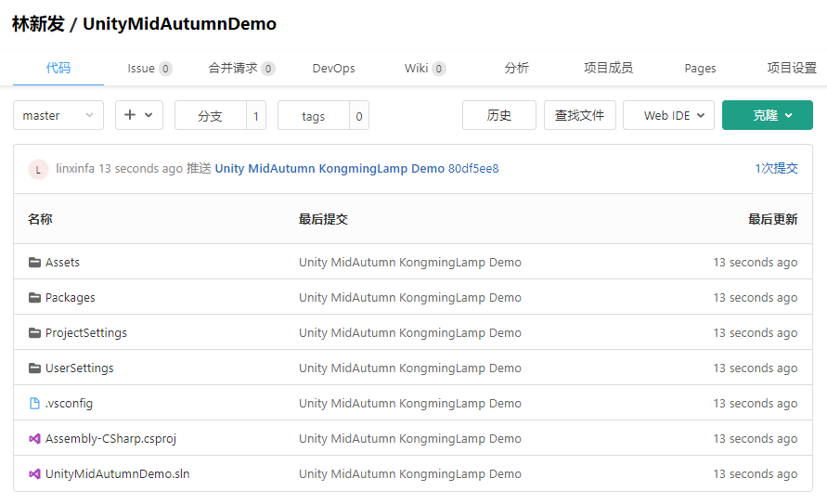Click the branch count badge 1

(x=256, y=115)
